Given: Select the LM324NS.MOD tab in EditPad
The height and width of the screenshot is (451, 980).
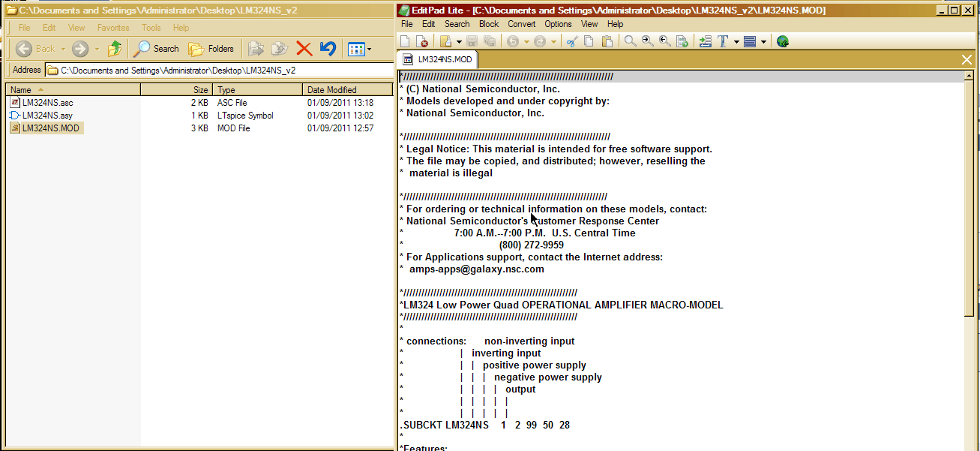Looking at the screenshot, I should [437, 59].
